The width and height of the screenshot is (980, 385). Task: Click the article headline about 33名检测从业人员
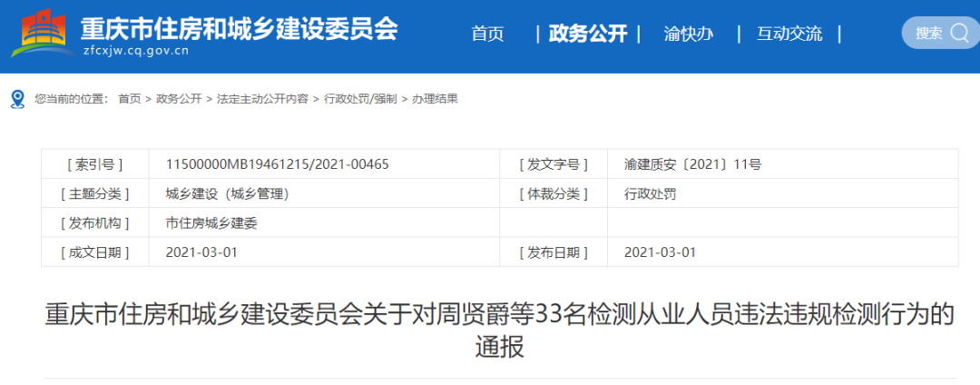[x=499, y=331]
